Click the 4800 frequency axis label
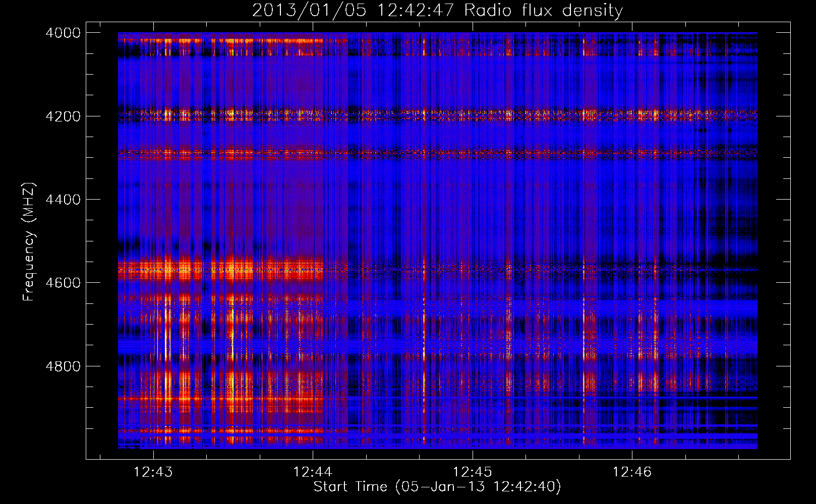Image resolution: width=816 pixels, height=504 pixels. click(63, 366)
